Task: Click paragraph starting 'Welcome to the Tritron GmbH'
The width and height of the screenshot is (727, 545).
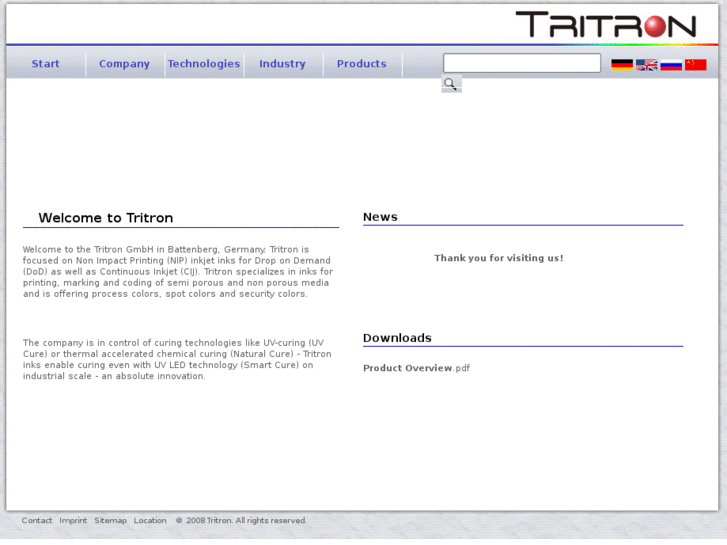Action: tap(178, 272)
